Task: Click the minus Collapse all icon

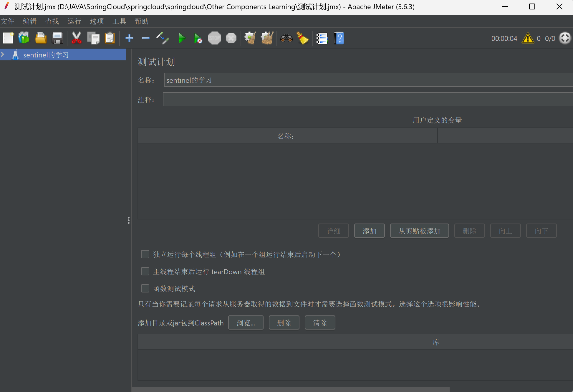Action: 145,38
